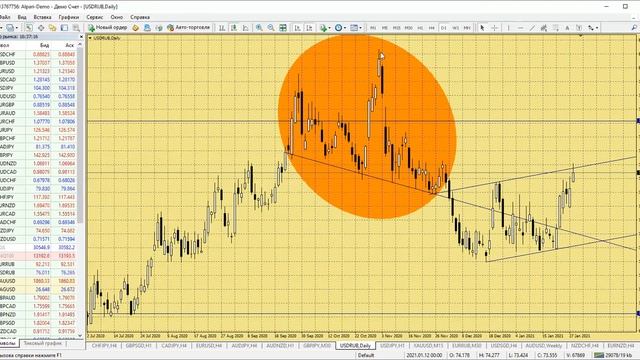Screen dimensions: 640x360
Task: Select the arrow cursor tool
Action: click(482, 28)
